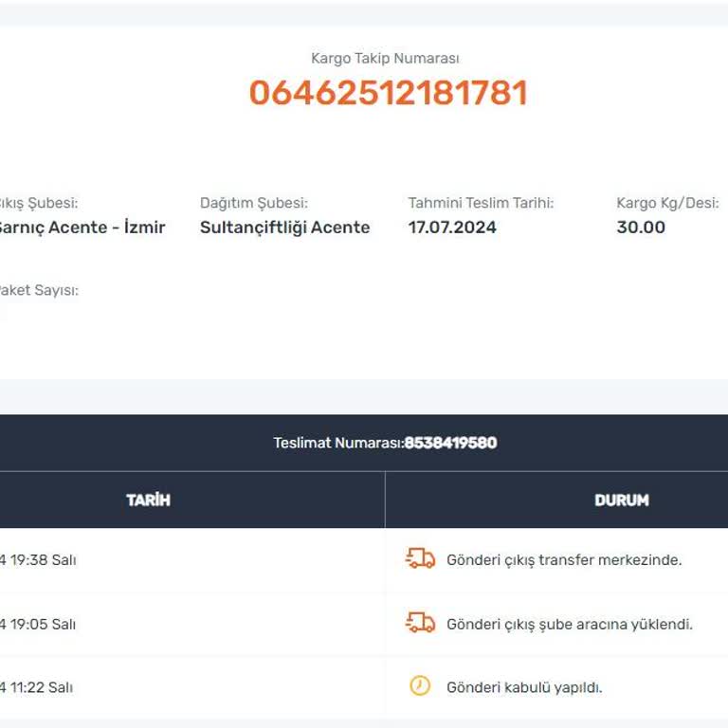Viewport: 728px width, 728px height.
Task: Click the truck icon beside transfer merkezinde status
Action: click(420, 559)
